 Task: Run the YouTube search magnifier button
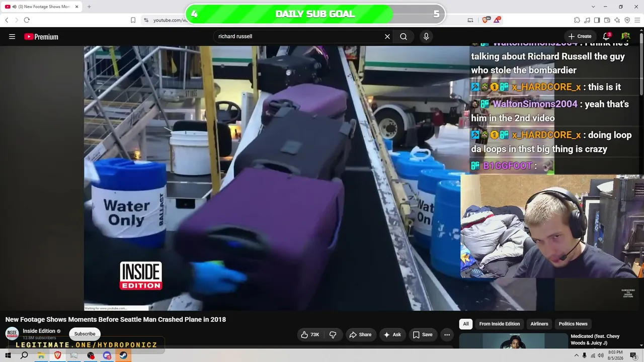[x=404, y=37]
